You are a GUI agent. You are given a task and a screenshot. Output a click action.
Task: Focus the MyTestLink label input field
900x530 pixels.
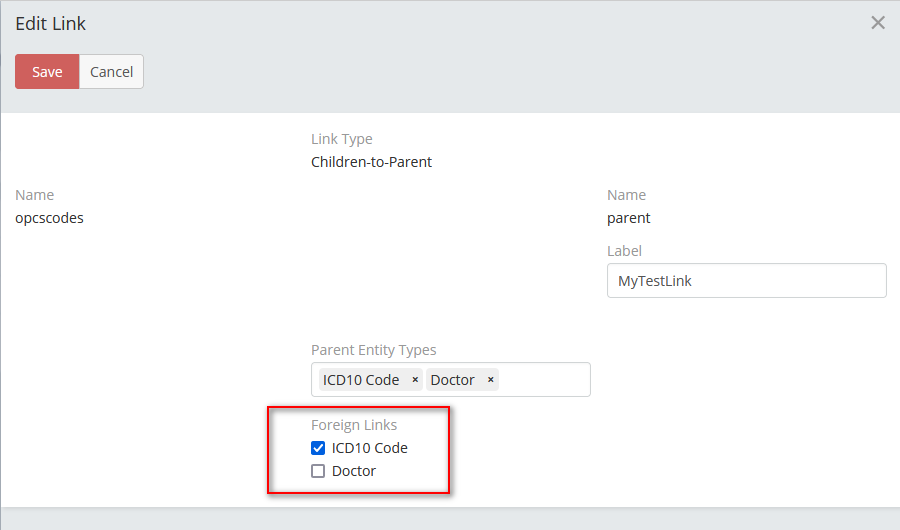[x=746, y=281]
